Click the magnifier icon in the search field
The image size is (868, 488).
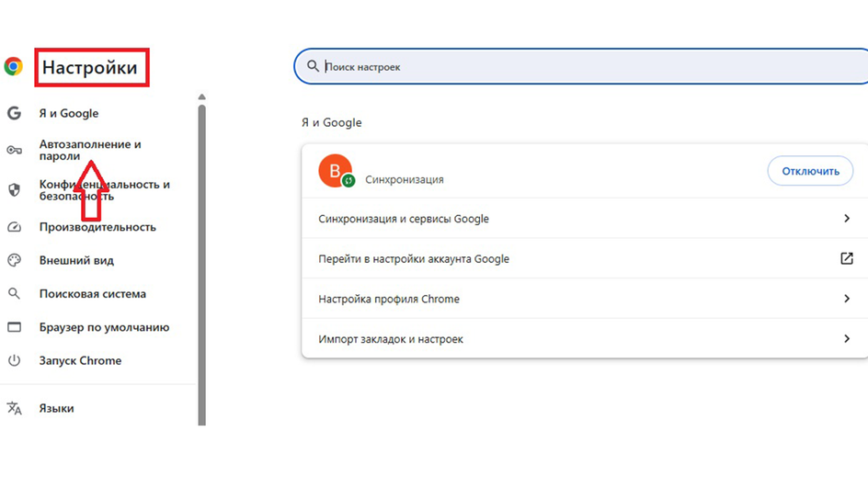point(313,66)
